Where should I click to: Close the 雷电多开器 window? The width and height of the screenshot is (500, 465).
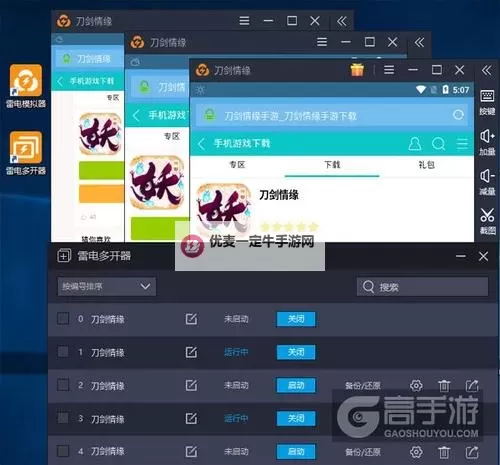483,256
